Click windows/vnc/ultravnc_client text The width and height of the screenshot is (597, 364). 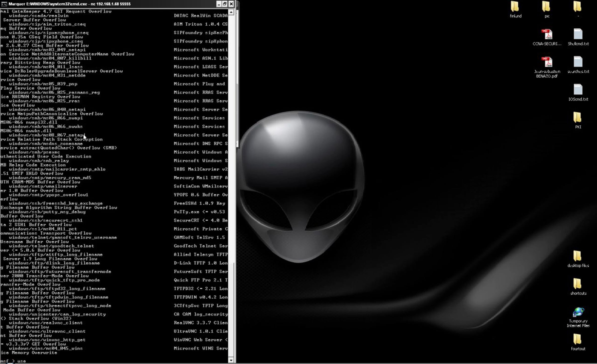coord(47,331)
